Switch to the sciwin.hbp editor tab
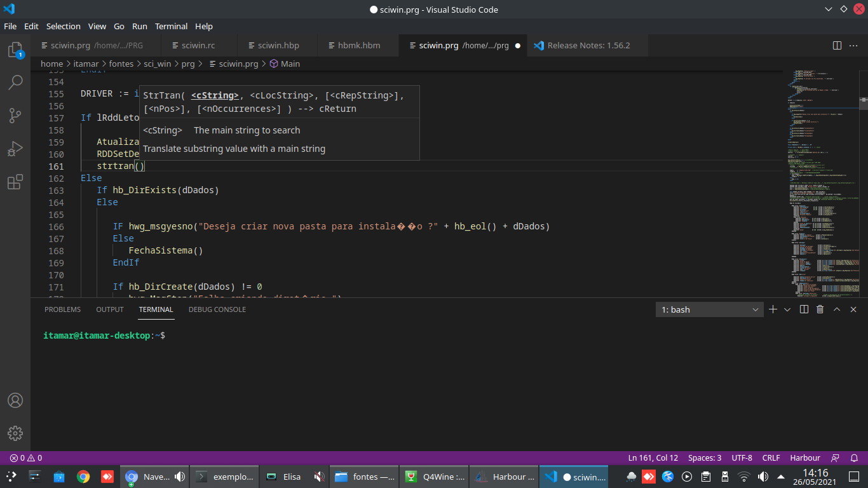The image size is (868, 488). click(x=278, y=46)
